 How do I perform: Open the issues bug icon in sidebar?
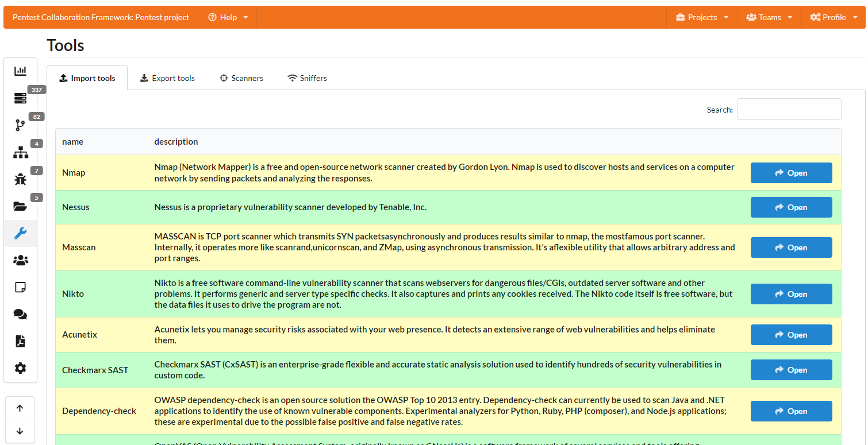tap(20, 179)
